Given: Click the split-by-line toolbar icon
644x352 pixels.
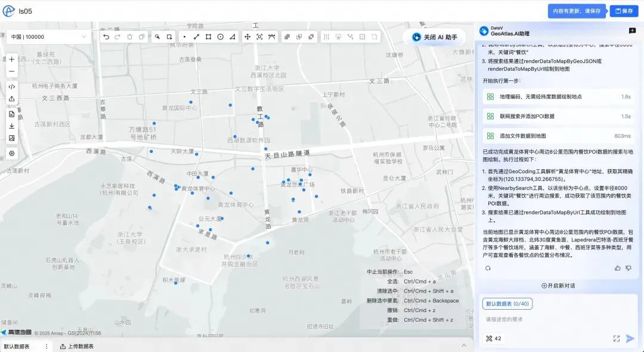Looking at the screenshot, I should [x=326, y=37].
